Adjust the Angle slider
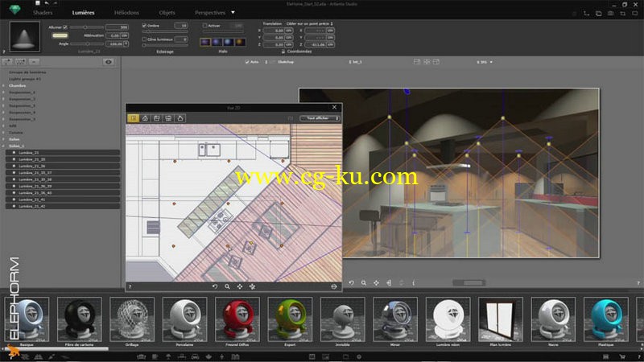The height and width of the screenshot is (362, 644). [86, 43]
